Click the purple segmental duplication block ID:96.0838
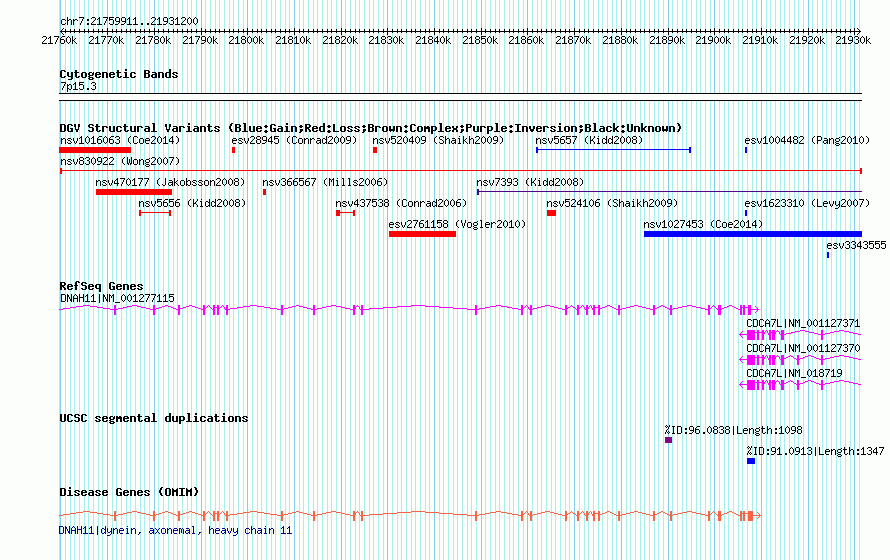This screenshot has height=560, width=890. pos(669,440)
